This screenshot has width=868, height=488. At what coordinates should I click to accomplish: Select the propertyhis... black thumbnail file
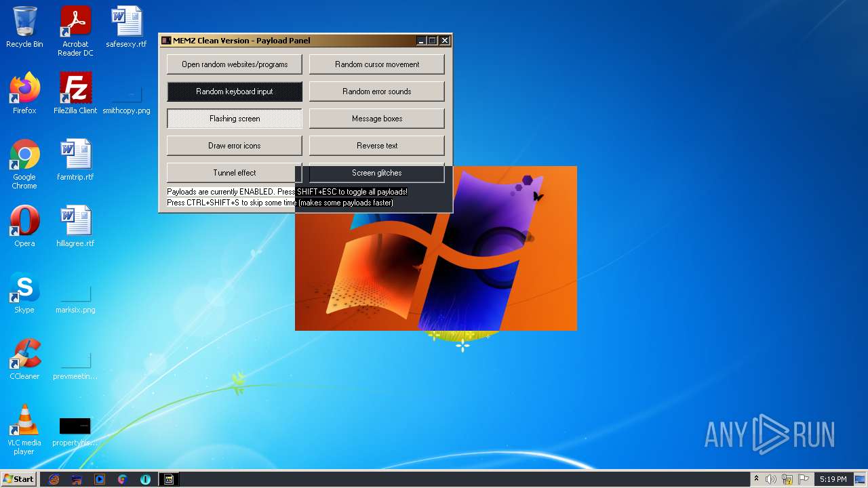click(x=75, y=432)
